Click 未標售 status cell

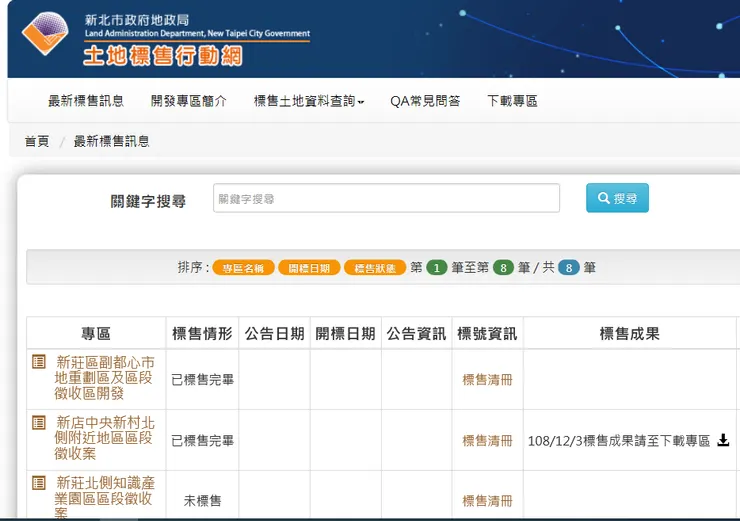pos(202,501)
